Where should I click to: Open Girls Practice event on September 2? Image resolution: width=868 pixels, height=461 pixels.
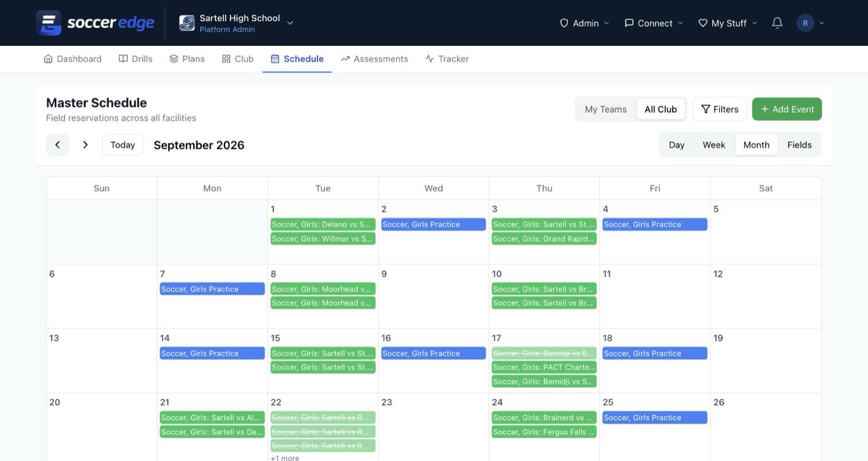433,224
